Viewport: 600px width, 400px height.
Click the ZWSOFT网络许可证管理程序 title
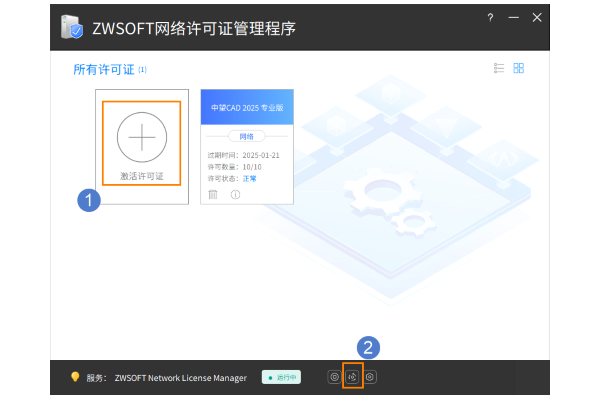click(x=194, y=28)
